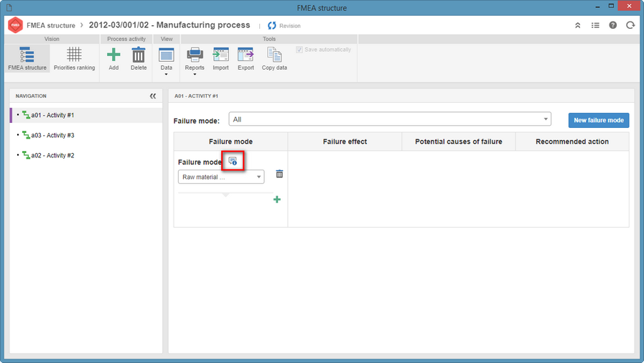Screen dimensions: 644x363
Task: Open the Failure mode filter dropdown showing All
Action: pyautogui.click(x=390, y=119)
